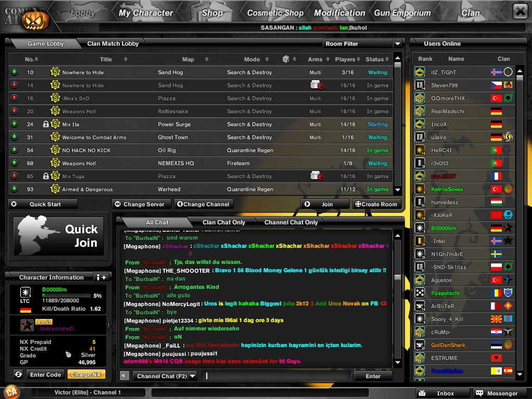The height and width of the screenshot is (399, 532).
Task: Open the Cosmetic Shop menu
Action: coord(275,13)
